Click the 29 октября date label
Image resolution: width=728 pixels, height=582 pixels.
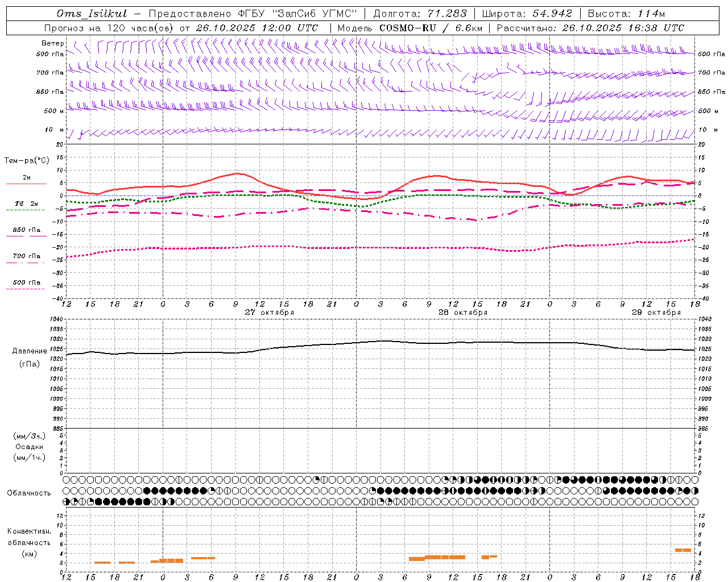tap(656, 313)
